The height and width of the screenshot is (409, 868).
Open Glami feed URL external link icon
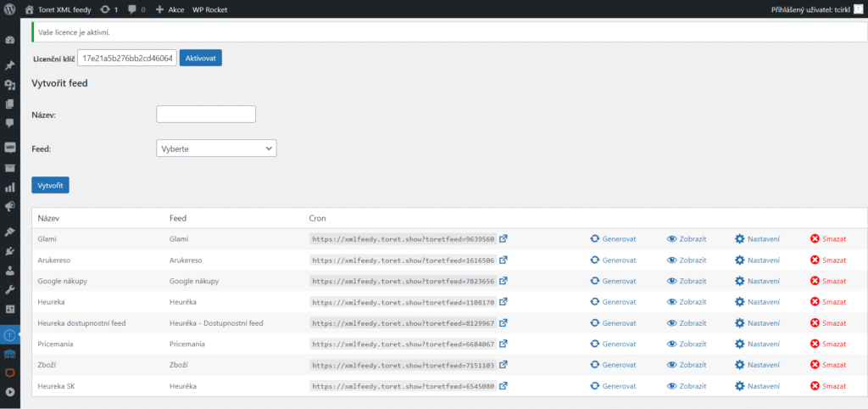point(504,238)
